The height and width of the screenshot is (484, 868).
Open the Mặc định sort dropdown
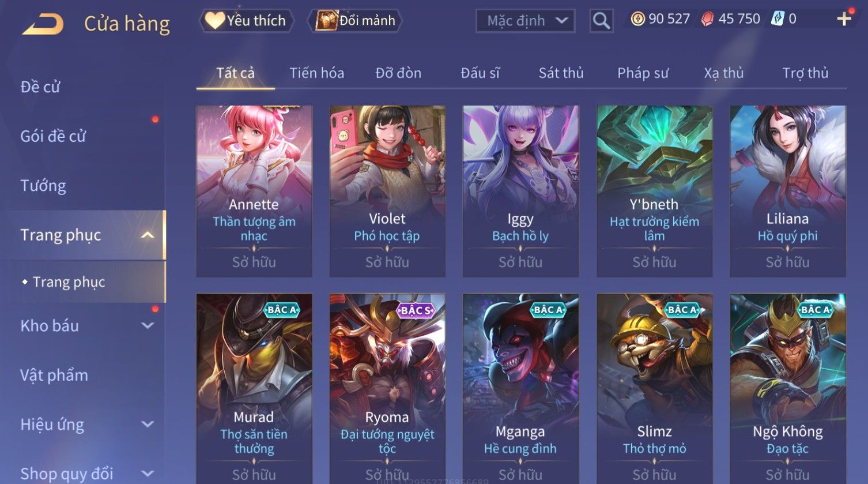pyautogui.click(x=525, y=21)
